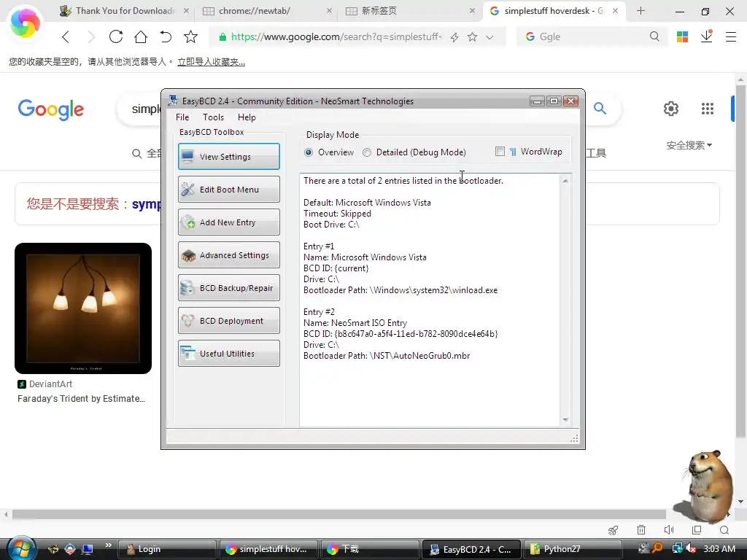Open BCD Deployment section
747x560 pixels.
click(x=228, y=321)
